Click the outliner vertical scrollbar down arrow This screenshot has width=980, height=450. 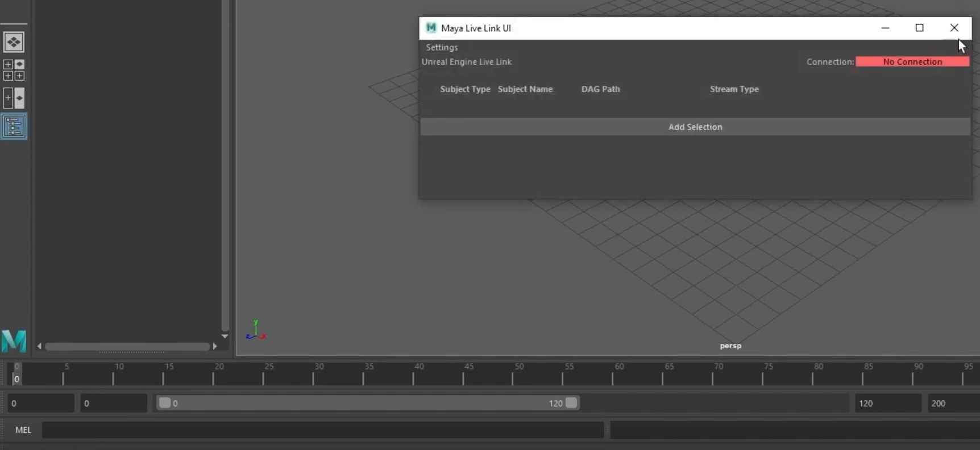pyautogui.click(x=225, y=336)
